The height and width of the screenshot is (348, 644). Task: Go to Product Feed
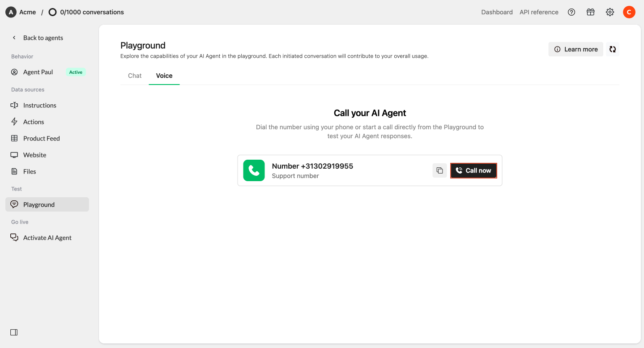coord(47,138)
